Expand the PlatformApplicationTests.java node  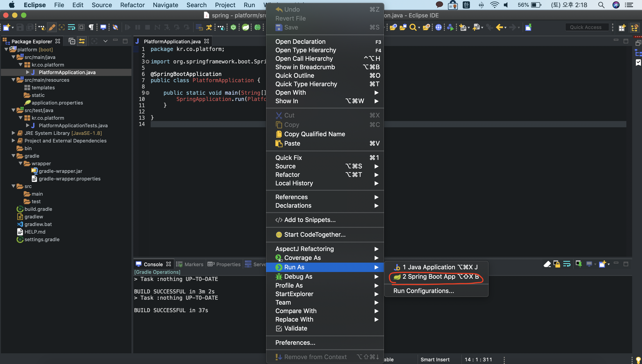point(27,126)
